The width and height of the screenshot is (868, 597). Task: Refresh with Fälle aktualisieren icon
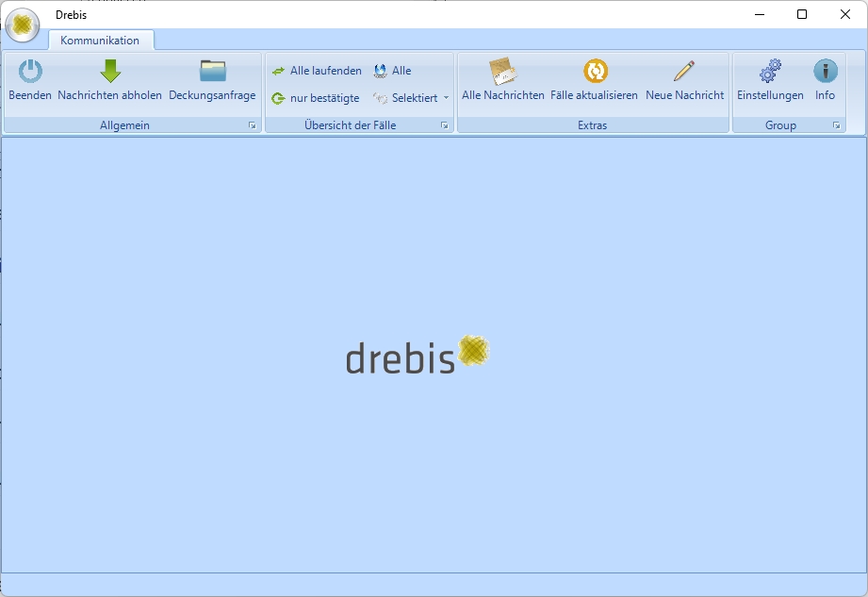pyautogui.click(x=595, y=72)
